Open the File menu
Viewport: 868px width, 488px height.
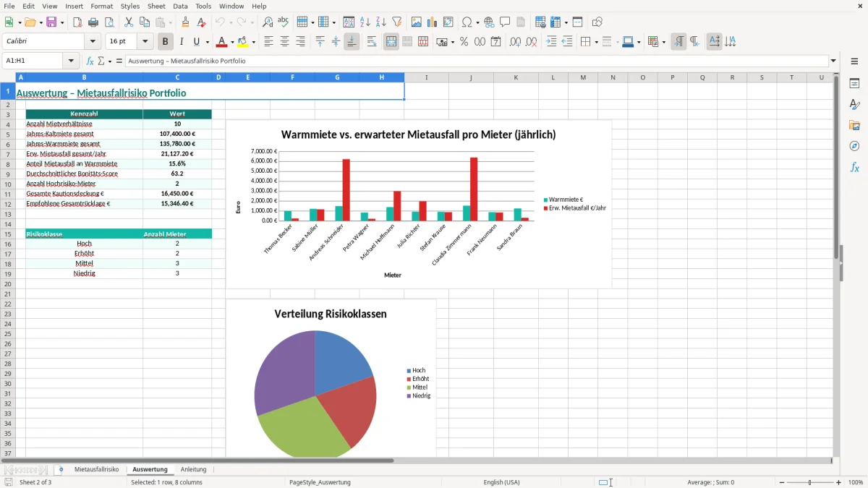[x=9, y=6]
